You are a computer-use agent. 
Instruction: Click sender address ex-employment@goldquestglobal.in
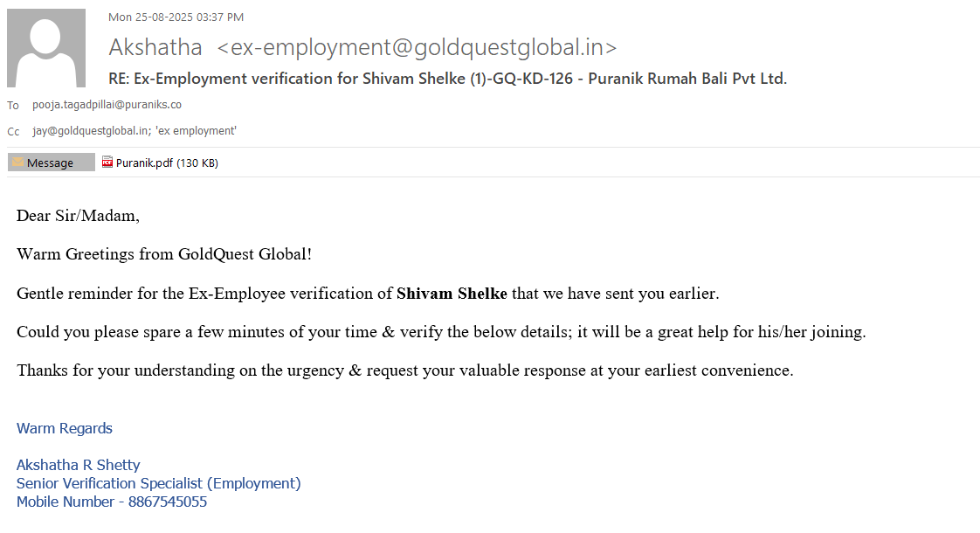[x=417, y=47]
